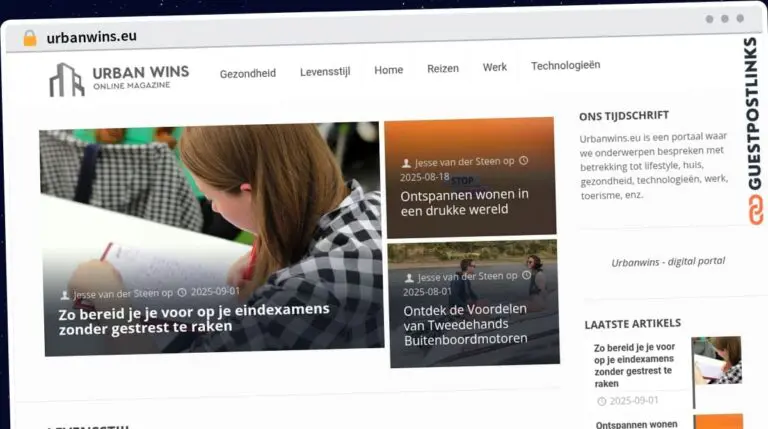
Task: Open 'Ontdek de Voordelen van Tweedehands Buitenboordmotoren'
Action: 465,325
